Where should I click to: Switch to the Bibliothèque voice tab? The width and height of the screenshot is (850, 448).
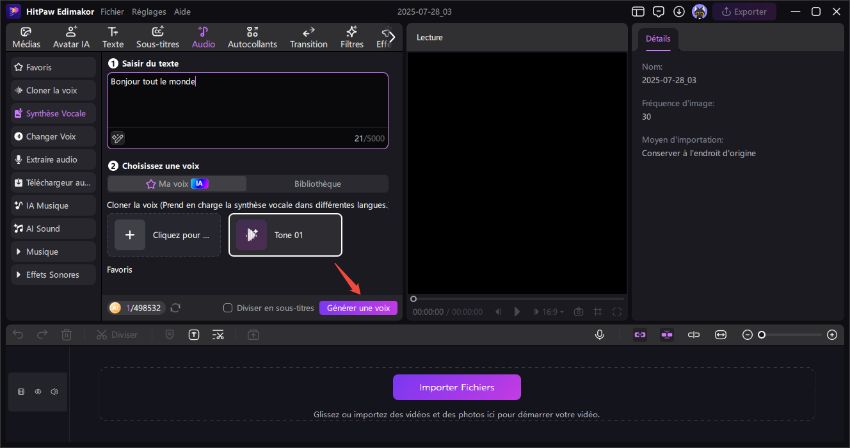click(x=317, y=184)
